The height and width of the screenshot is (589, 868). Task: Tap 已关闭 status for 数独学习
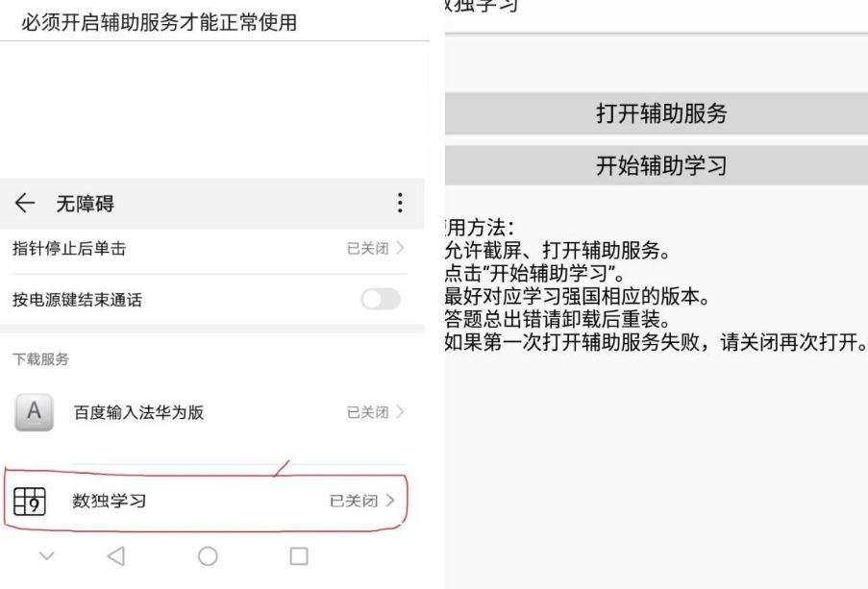click(x=354, y=501)
